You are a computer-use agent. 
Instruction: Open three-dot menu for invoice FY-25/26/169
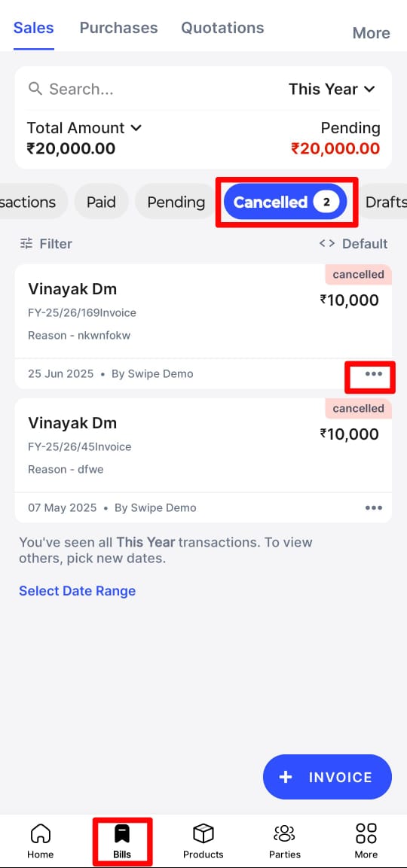click(x=374, y=374)
